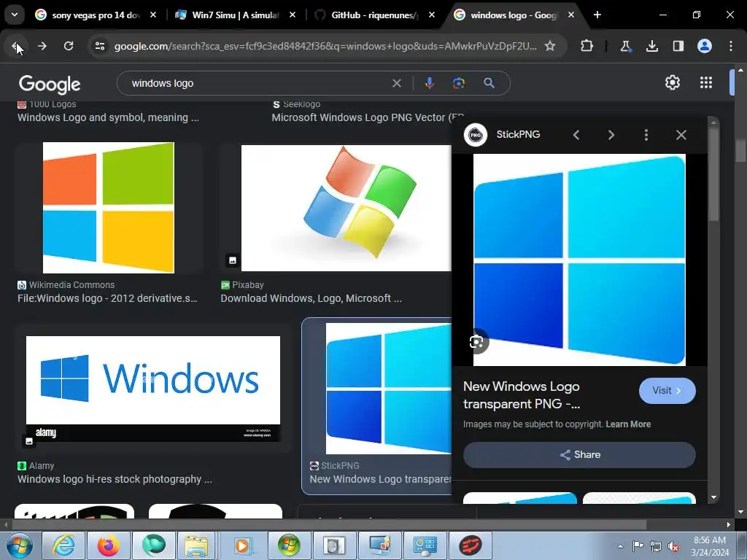The width and height of the screenshot is (747, 560).
Task: Go to Google home via logo
Action: point(50,85)
